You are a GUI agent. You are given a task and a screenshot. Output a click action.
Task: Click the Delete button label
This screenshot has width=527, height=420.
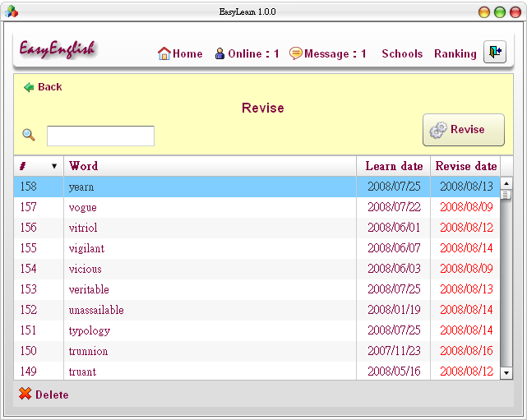[52, 395]
